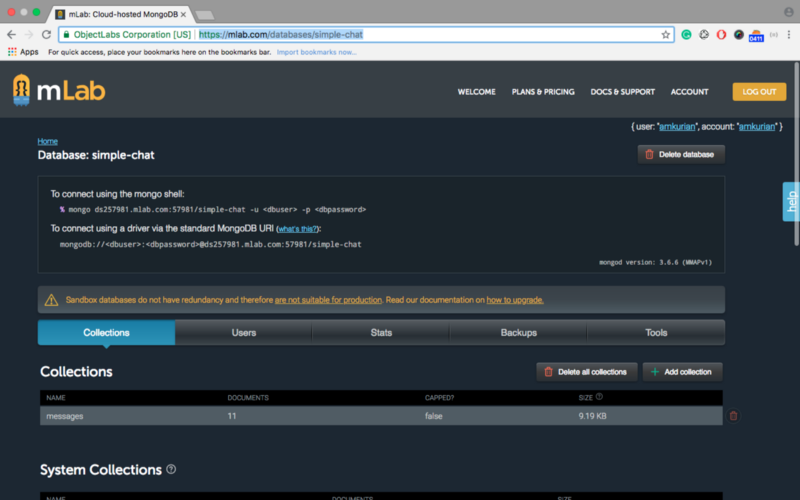Screen dimensions: 800x500
Task: Click the Delete database button
Action: coord(681,154)
